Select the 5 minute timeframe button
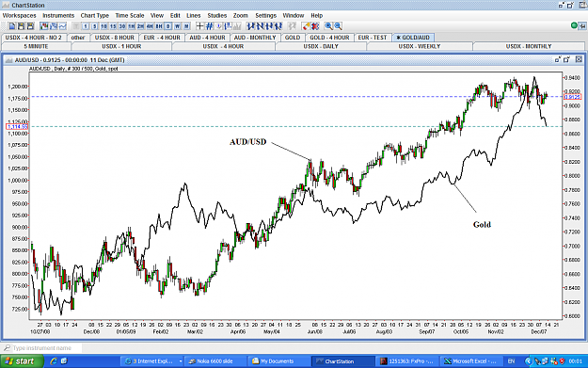Screen dimensions: 588x368 (x=94, y=26)
